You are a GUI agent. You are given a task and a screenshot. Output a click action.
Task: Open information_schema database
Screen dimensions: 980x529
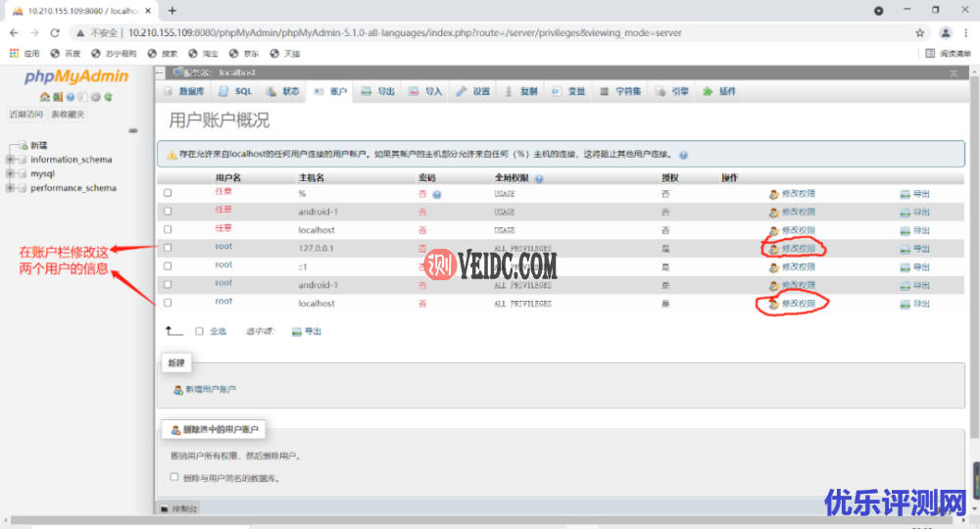pos(72,160)
